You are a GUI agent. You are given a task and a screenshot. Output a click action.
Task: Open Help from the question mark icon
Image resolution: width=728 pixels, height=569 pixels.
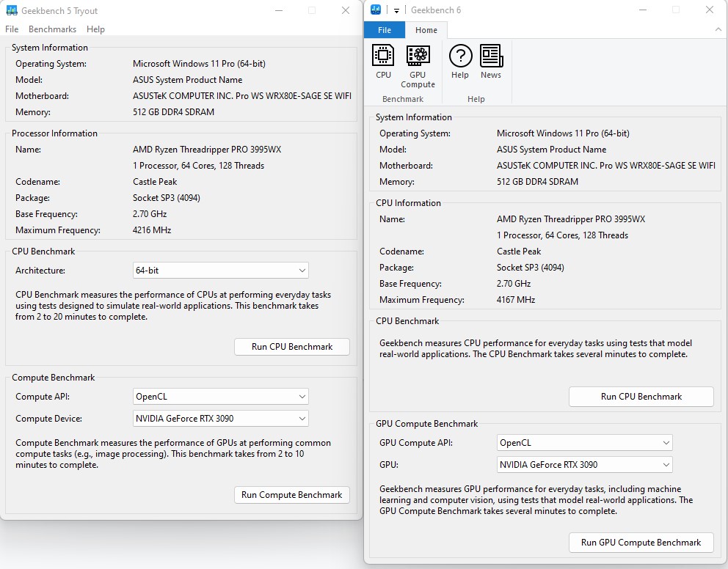point(460,62)
